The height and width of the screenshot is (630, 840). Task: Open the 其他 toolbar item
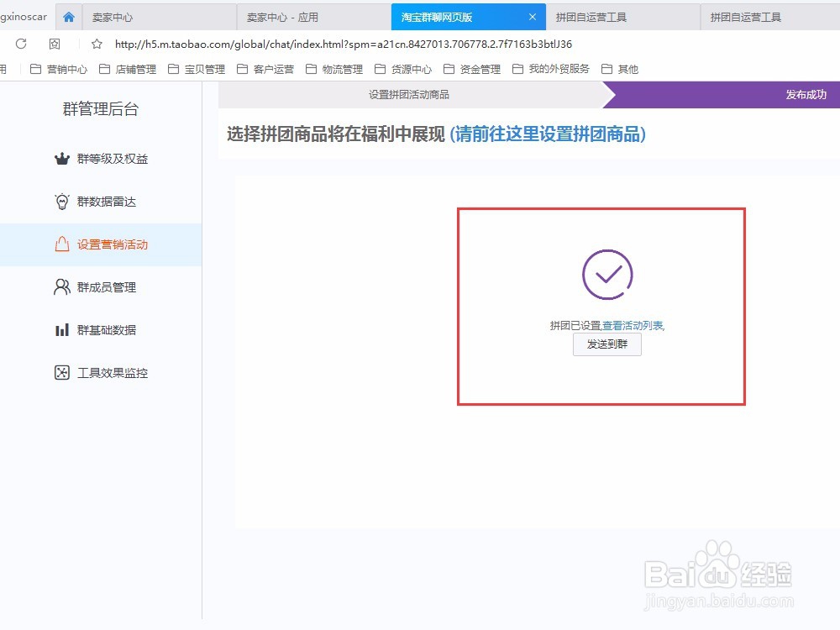click(x=626, y=70)
